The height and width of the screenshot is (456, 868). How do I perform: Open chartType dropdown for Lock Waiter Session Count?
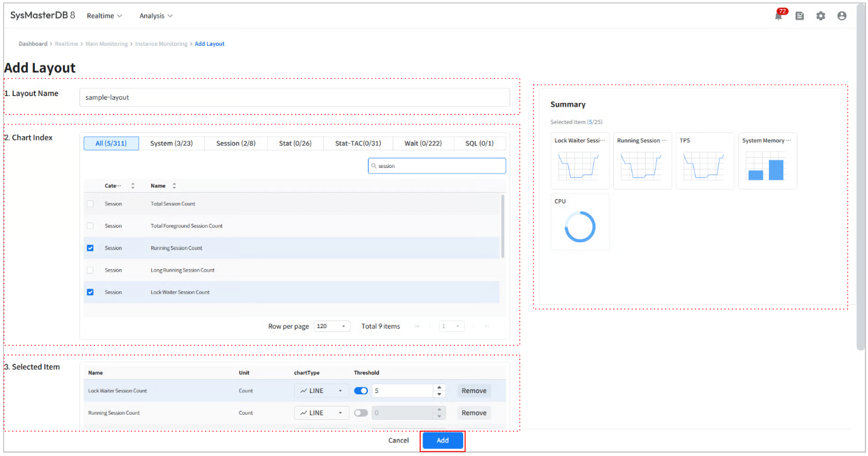pos(321,391)
